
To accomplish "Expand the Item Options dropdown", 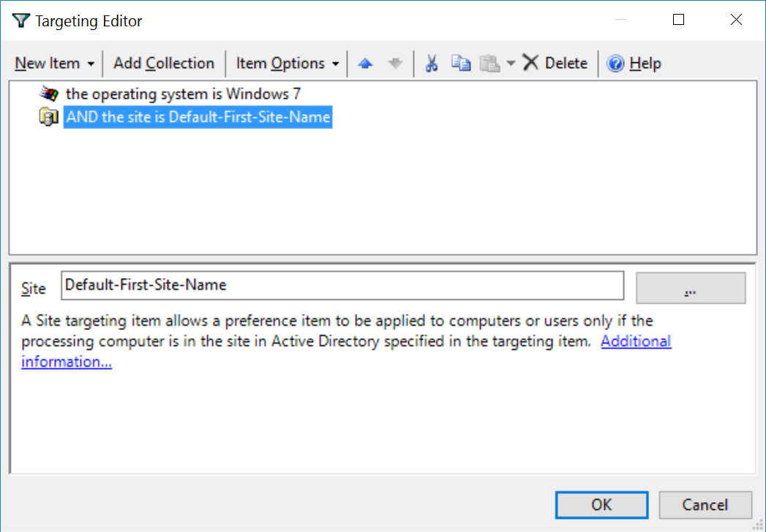I will tap(288, 64).
